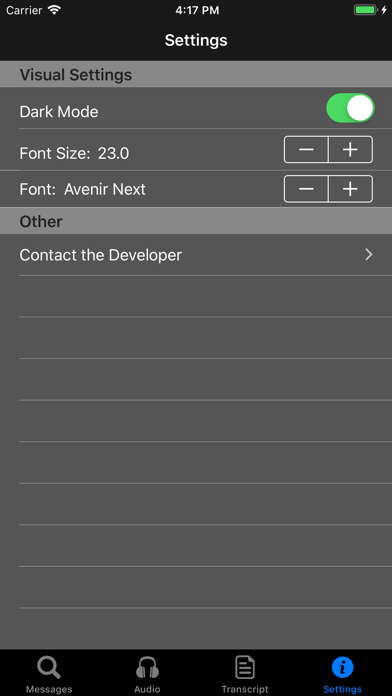Click the Settings title in navigation bar
The image size is (392, 696).
pyautogui.click(x=196, y=40)
